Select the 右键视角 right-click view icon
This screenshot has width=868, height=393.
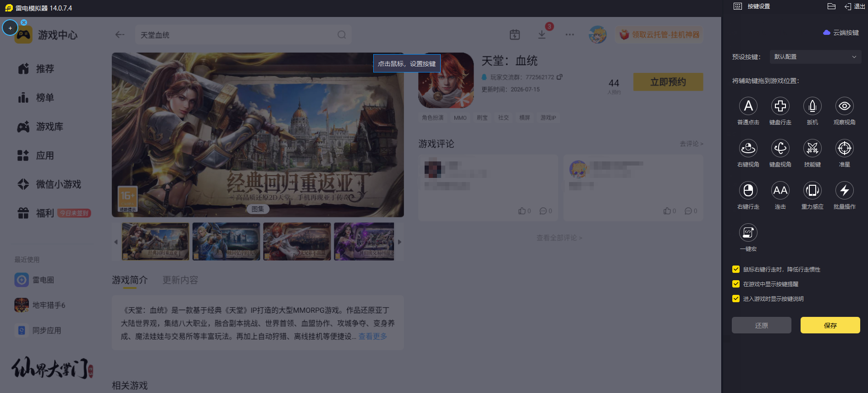click(x=748, y=149)
